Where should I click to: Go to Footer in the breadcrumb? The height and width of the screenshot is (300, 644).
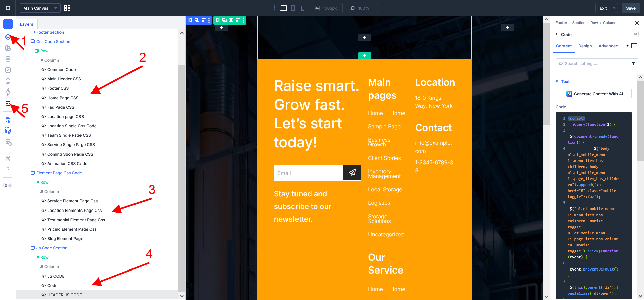pyautogui.click(x=561, y=23)
